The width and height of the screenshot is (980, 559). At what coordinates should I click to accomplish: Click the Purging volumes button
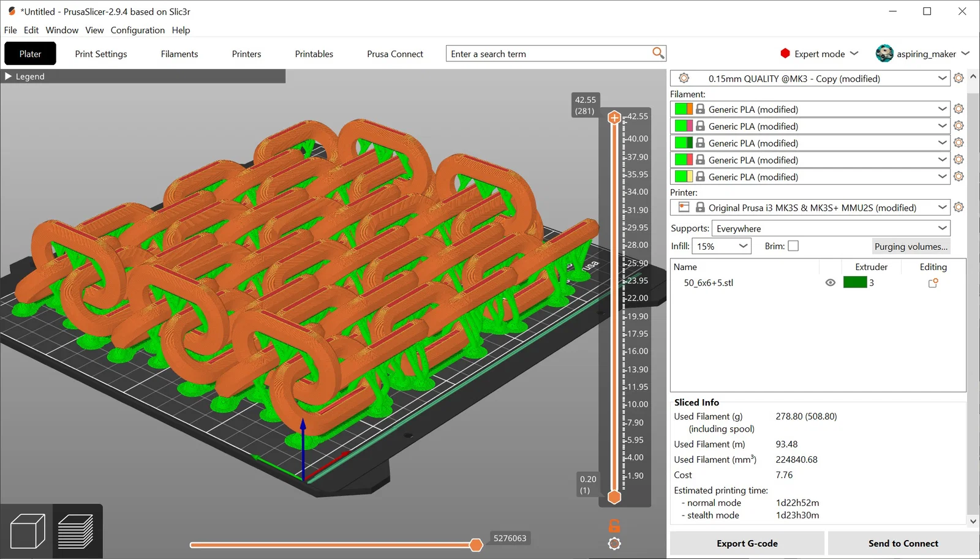[x=911, y=246]
